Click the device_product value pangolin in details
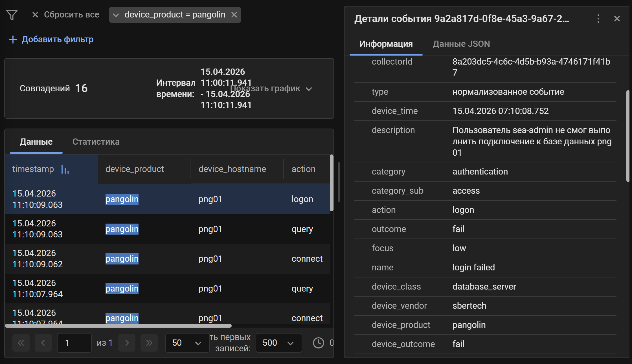Screen dimensions: 632x364 point(469,325)
